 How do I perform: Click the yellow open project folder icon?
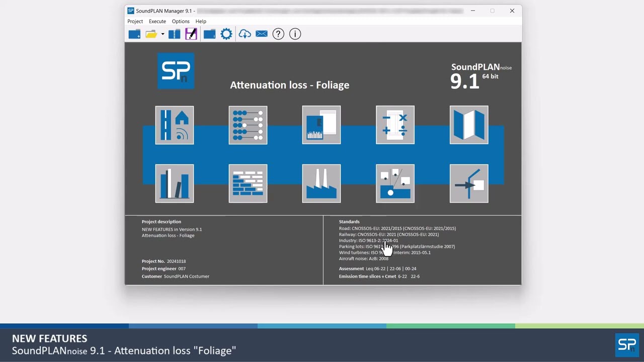coord(151,34)
